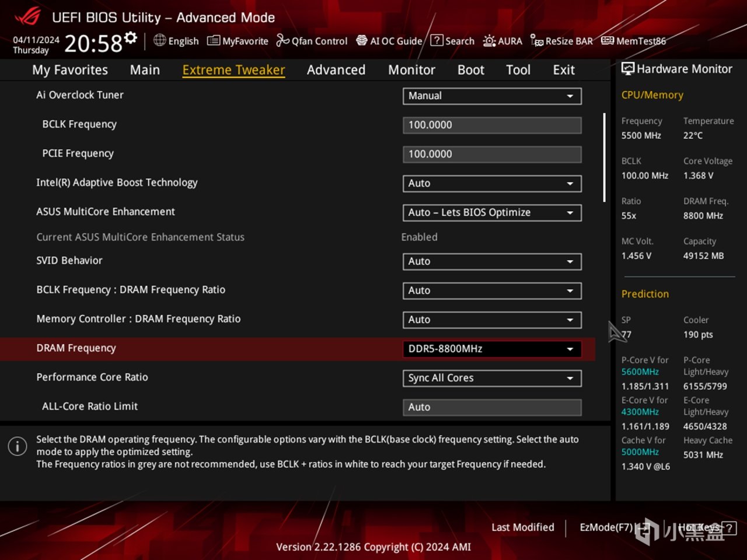The image size is (747, 560).
Task: Click DRAM Freq. 8800 MHz value
Action: click(703, 216)
